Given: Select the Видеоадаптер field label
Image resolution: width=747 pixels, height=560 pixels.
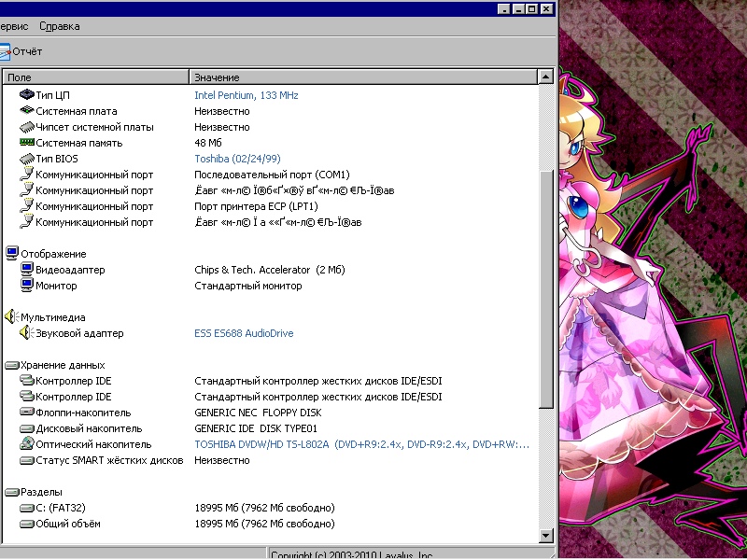Looking at the screenshot, I should tap(71, 270).
